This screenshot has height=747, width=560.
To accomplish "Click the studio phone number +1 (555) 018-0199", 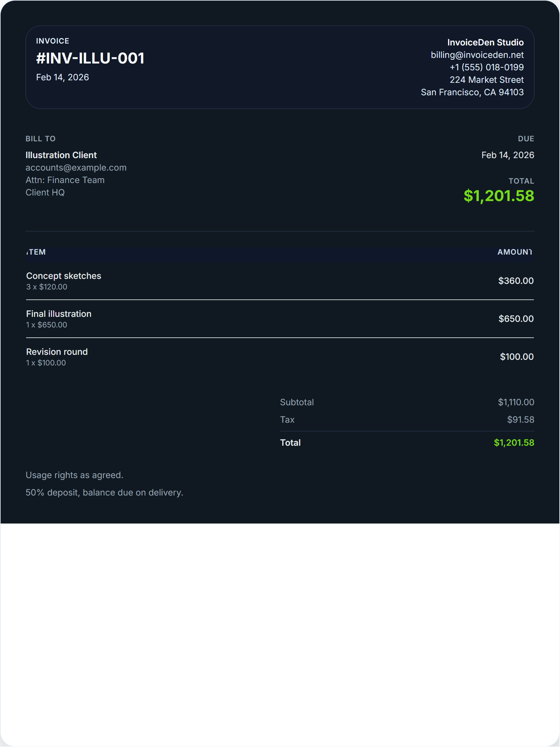I will 486,67.
